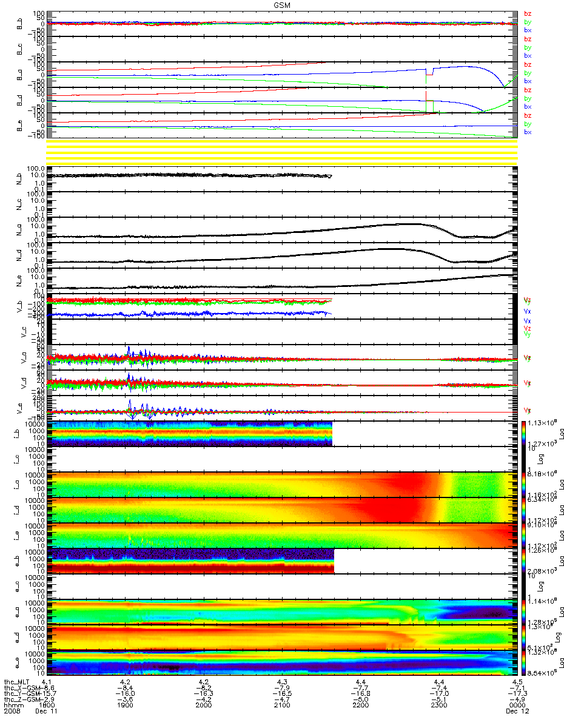This screenshot has height=728, width=564.
Task: Click the blue Vx legend of V_b panel
Action: coord(528,310)
